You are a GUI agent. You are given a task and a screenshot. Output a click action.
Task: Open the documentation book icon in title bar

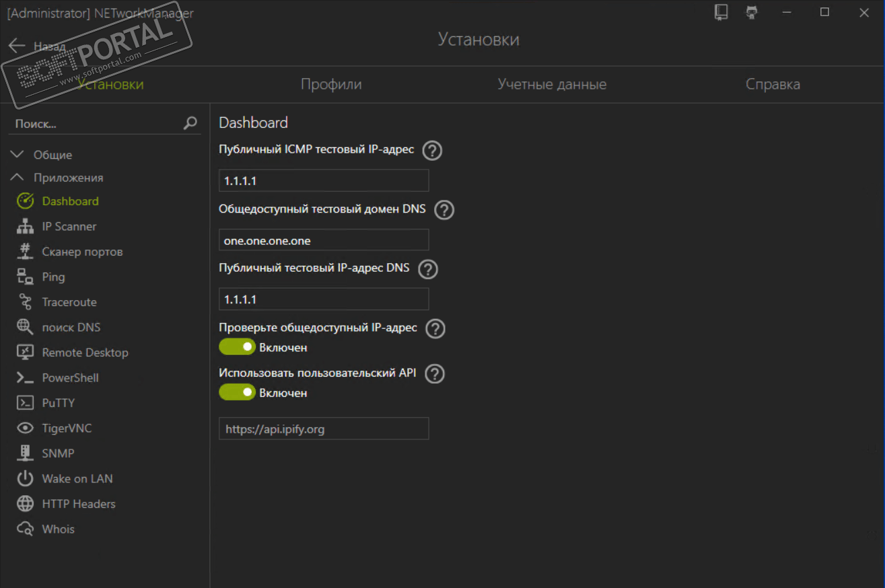(721, 12)
